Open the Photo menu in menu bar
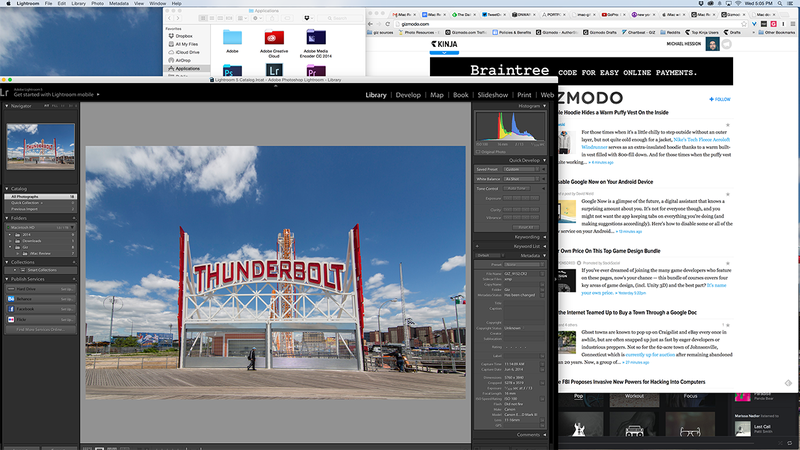 point(97,4)
